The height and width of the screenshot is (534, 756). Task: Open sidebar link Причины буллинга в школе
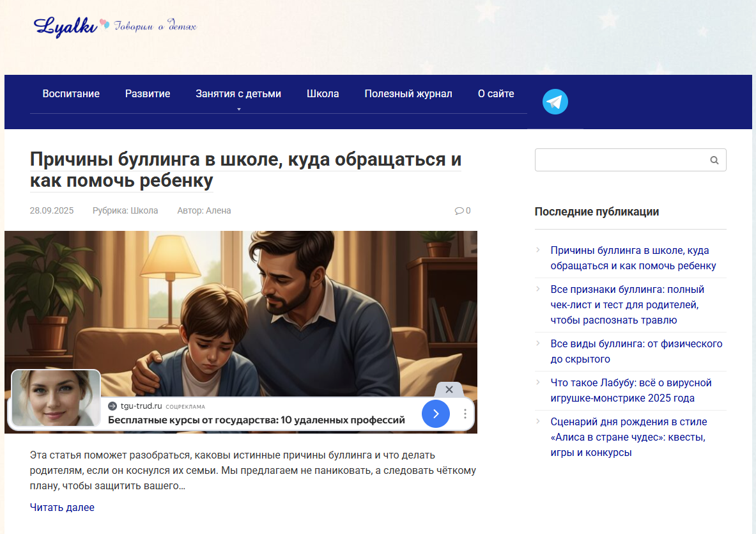coord(633,258)
